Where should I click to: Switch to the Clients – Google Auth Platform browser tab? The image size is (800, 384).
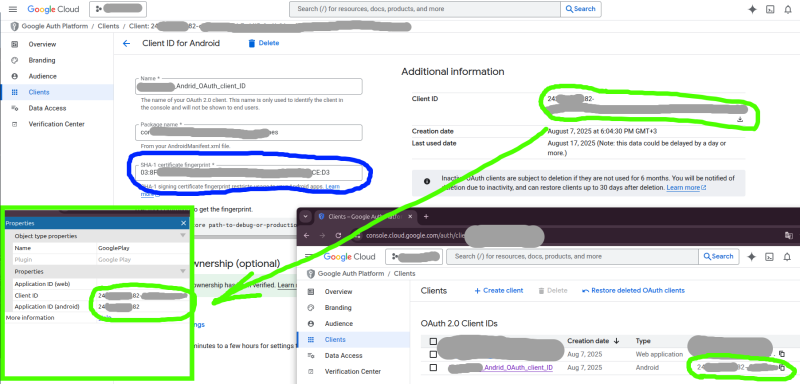pyautogui.click(x=366, y=216)
